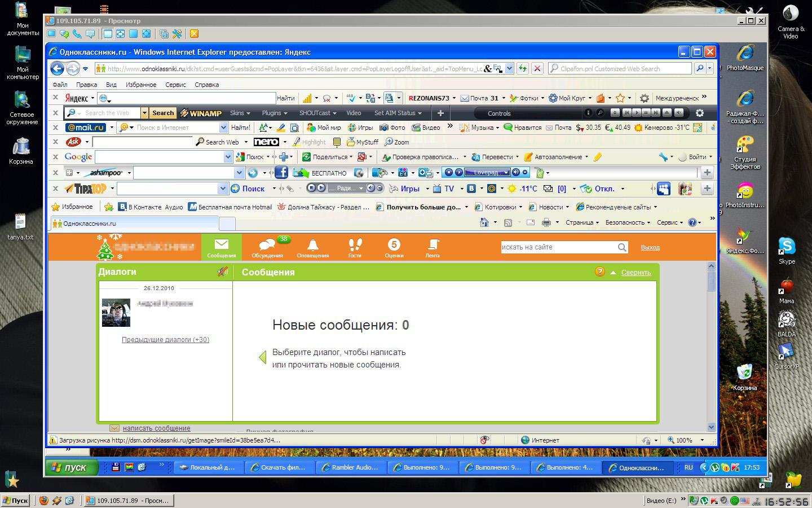Open Оповещения notifications bell
This screenshot has height=508, width=812.
(312, 247)
